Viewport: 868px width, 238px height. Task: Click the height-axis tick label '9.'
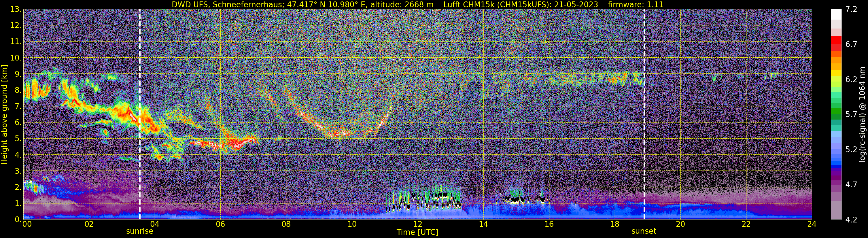pos(18,74)
